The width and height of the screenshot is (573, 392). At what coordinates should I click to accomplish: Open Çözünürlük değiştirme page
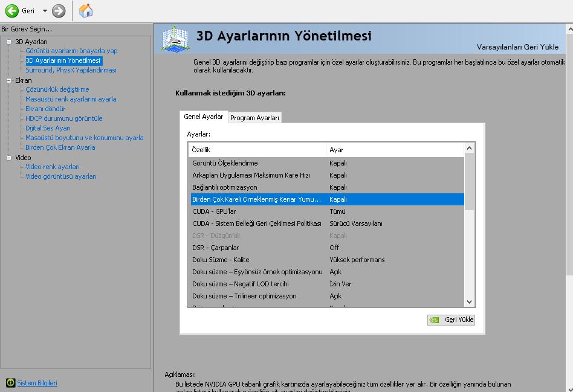pos(57,89)
